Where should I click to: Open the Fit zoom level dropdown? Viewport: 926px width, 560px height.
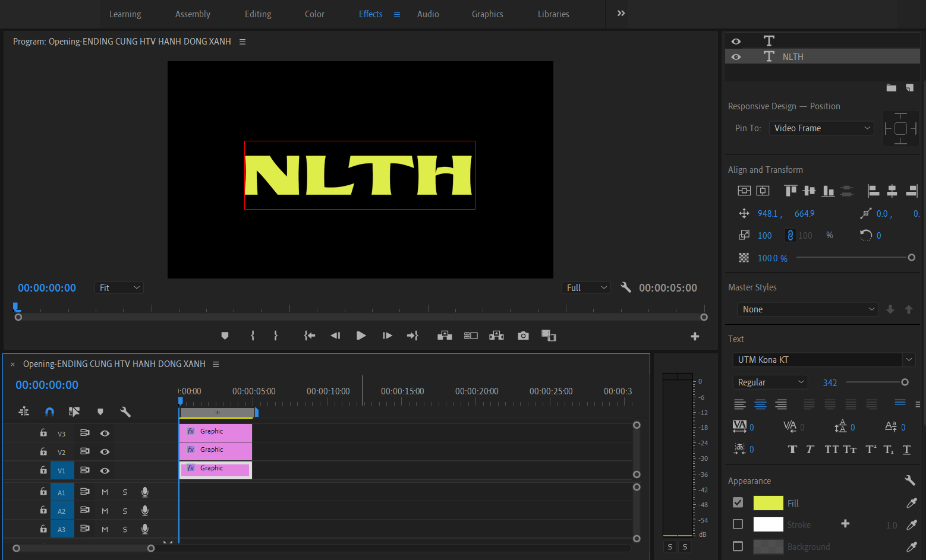click(119, 287)
